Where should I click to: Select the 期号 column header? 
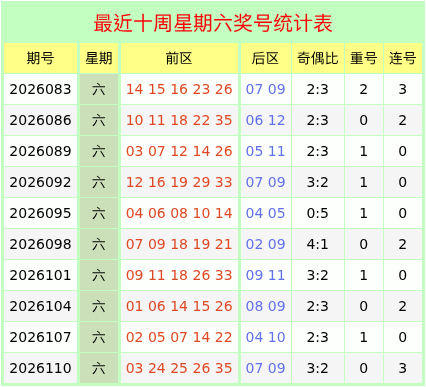coord(40,58)
